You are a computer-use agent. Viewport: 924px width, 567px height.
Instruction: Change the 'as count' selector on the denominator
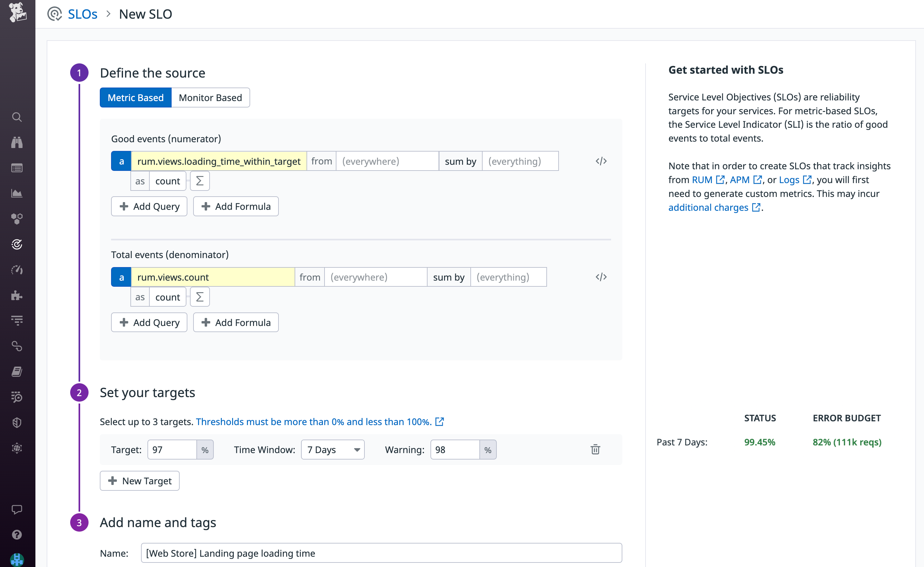[x=167, y=297]
